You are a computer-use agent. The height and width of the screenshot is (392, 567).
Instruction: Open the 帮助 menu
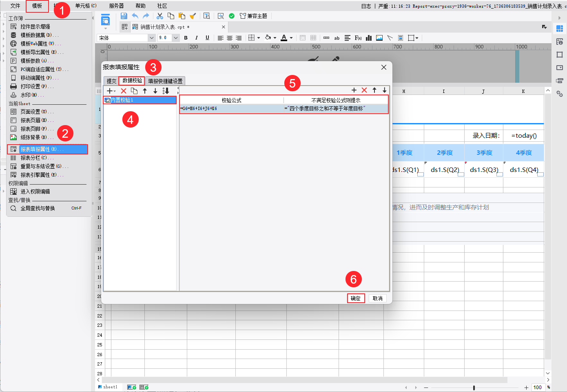[140, 6]
